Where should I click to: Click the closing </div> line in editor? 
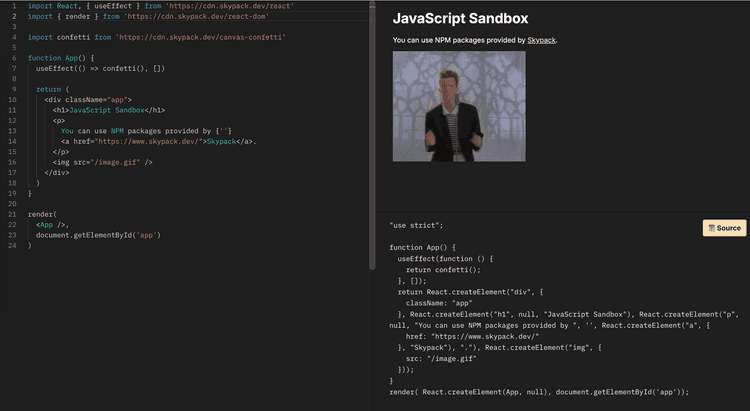[57, 173]
